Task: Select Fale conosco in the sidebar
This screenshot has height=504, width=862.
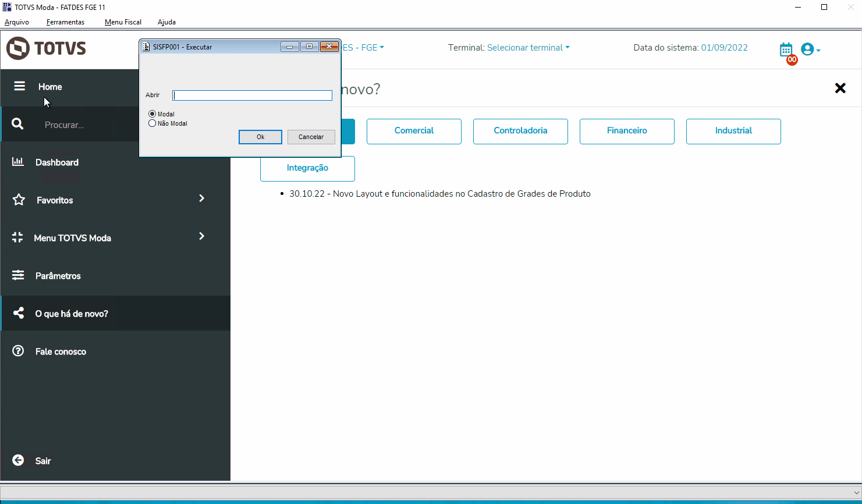Action: (x=61, y=352)
